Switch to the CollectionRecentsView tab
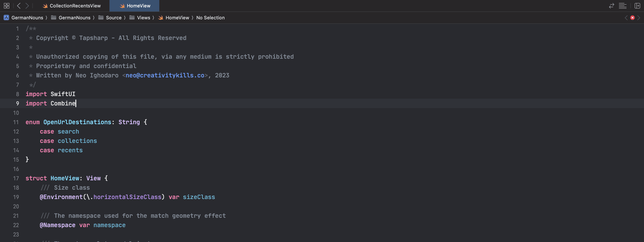Image resolution: width=644 pixels, height=242 pixels. coord(72,6)
